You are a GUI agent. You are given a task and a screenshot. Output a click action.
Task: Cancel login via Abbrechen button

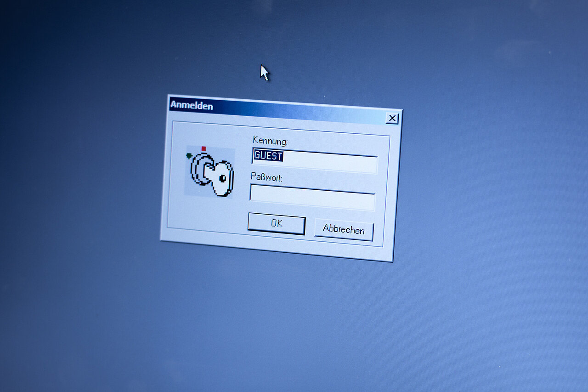(x=343, y=229)
